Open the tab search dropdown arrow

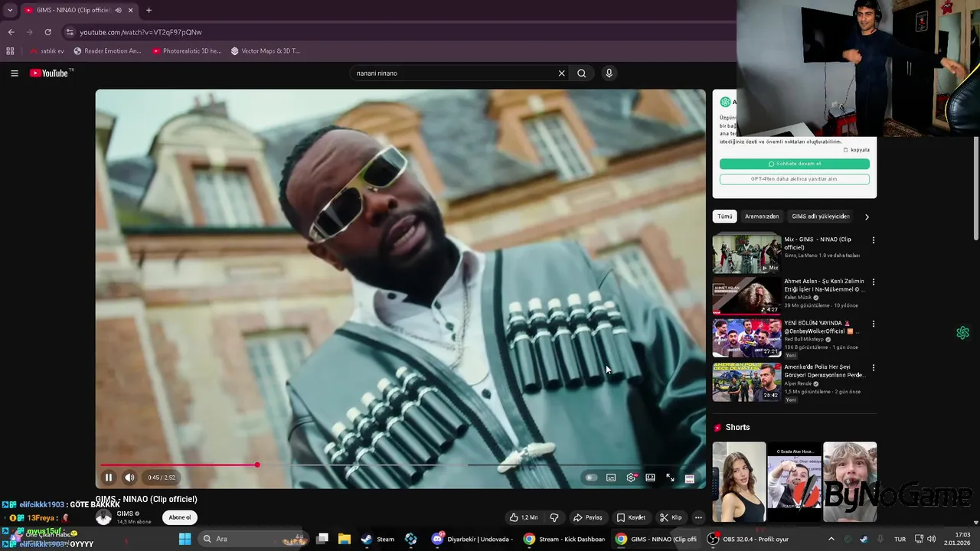click(10, 10)
